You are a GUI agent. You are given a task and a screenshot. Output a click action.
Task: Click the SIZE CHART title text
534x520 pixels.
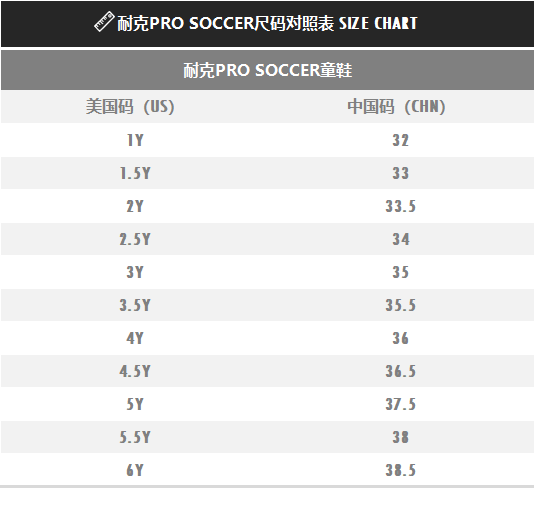pyautogui.click(x=378, y=23)
